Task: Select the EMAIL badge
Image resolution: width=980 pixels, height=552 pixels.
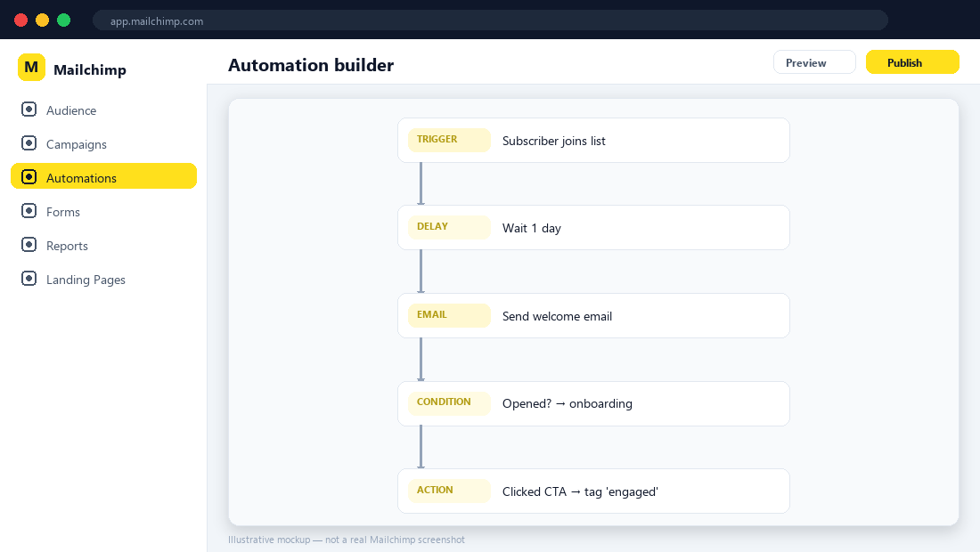Action: click(449, 315)
